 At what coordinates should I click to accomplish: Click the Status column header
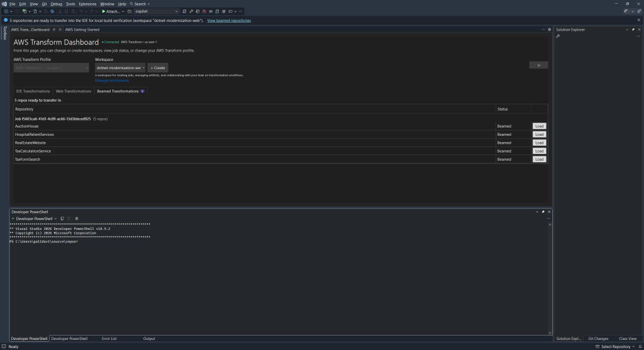[513, 109]
